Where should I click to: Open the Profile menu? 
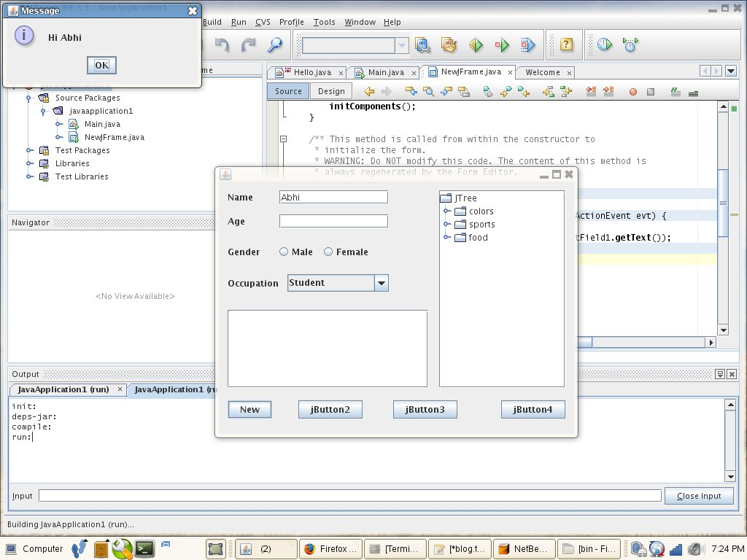[292, 22]
